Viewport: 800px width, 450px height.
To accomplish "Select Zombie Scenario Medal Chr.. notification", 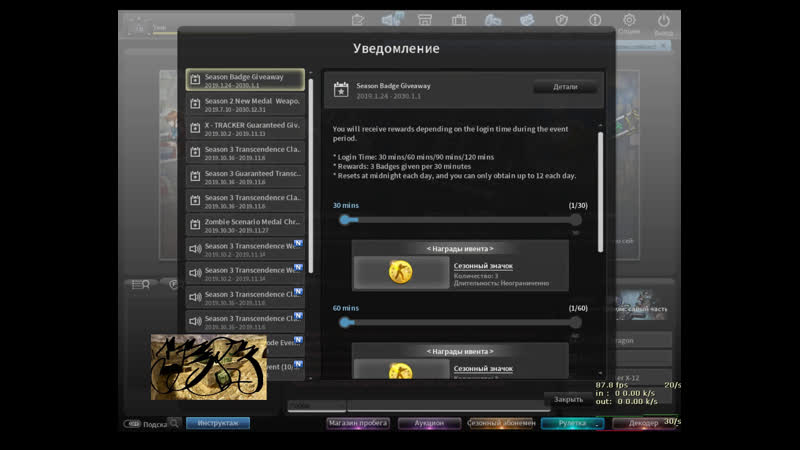I will [245, 225].
